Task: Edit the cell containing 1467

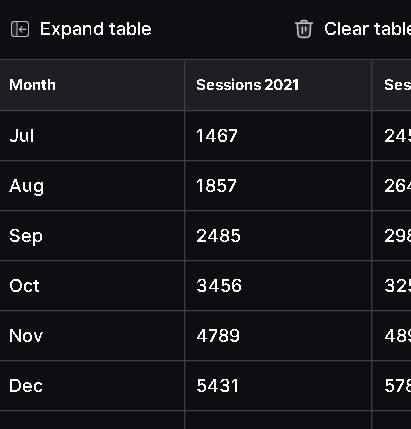Action: coord(278,136)
